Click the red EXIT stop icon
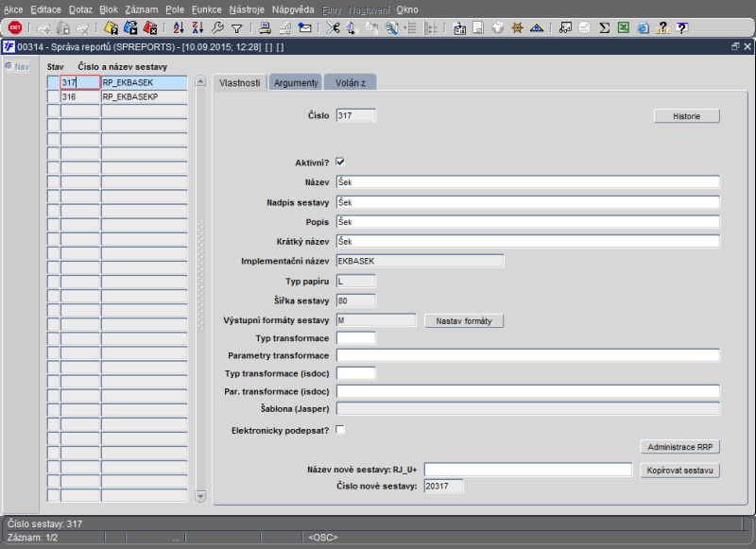The image size is (756, 549). (x=15, y=28)
